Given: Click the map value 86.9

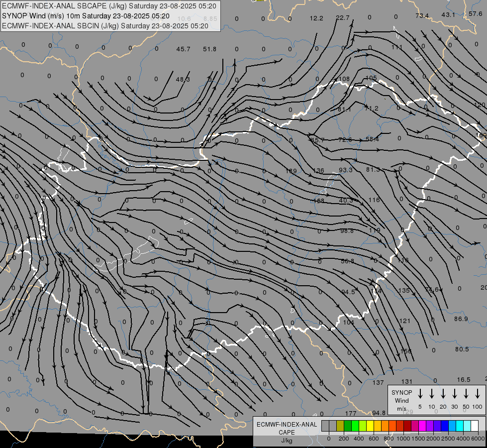Looking at the screenshot, I should click(461, 319).
